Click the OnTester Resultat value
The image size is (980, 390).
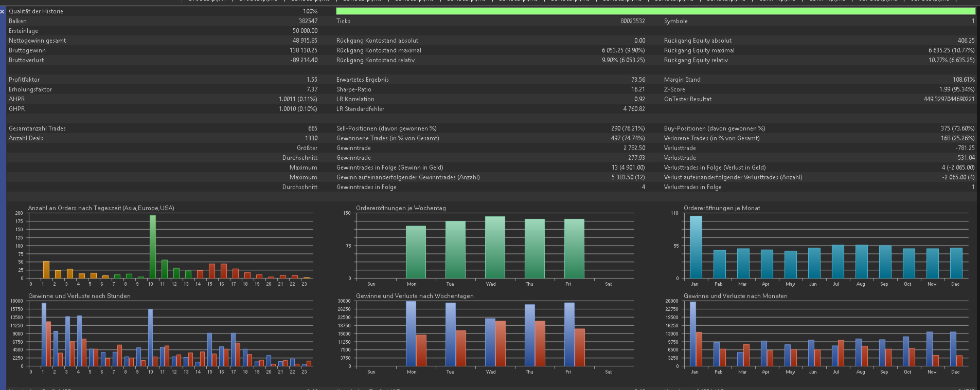pyautogui.click(x=949, y=99)
